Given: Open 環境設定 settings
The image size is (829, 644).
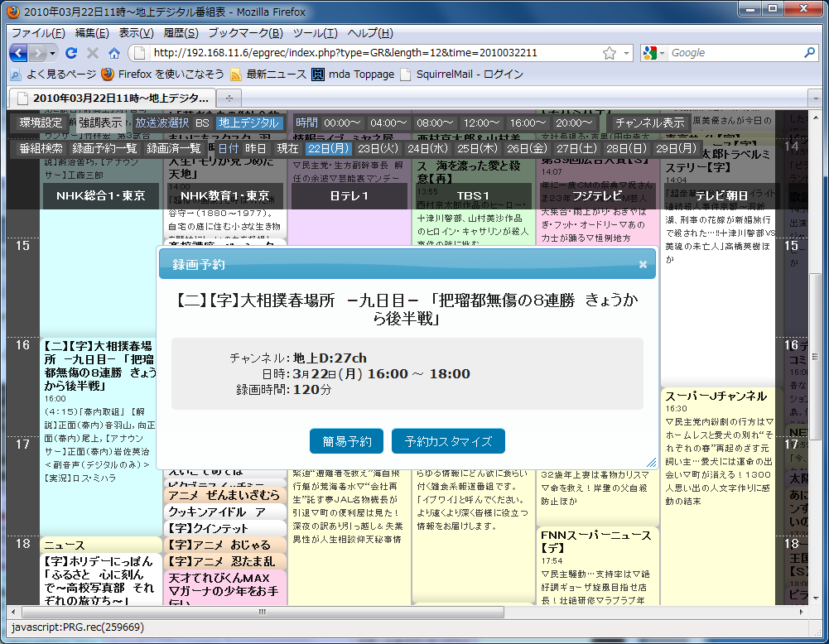Looking at the screenshot, I should click(41, 123).
